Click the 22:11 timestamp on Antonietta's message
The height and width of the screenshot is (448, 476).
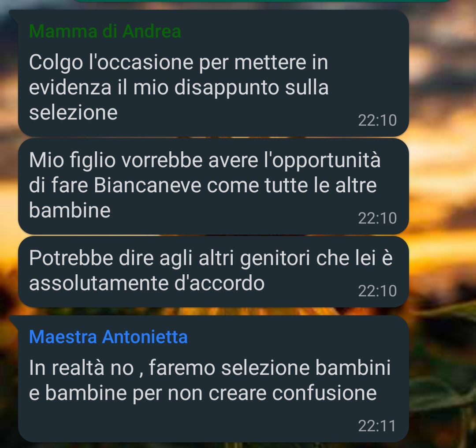pos(377,426)
